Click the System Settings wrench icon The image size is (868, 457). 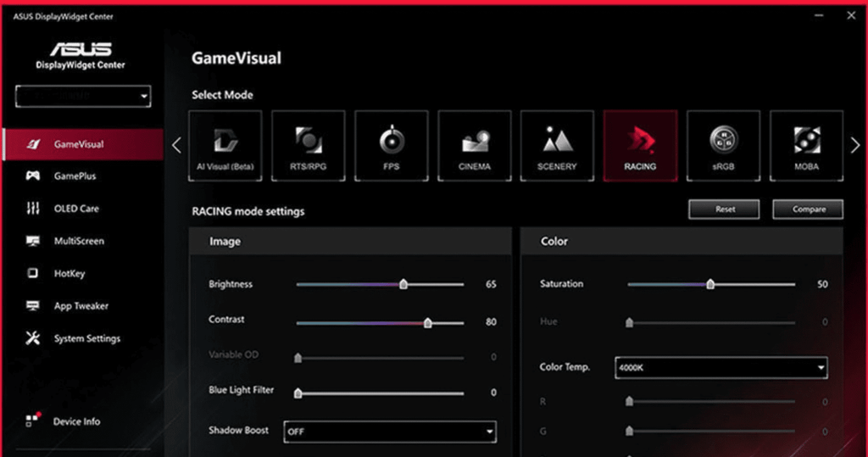(x=33, y=338)
